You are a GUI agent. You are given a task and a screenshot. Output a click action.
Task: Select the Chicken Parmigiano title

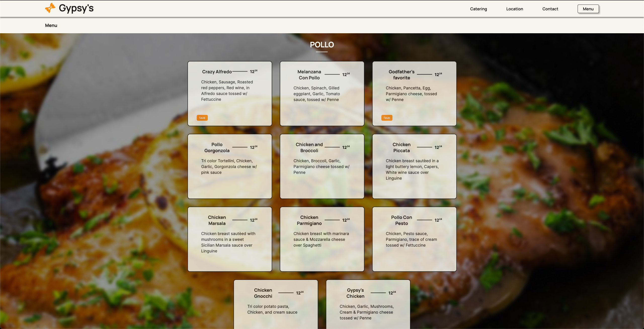309,220
